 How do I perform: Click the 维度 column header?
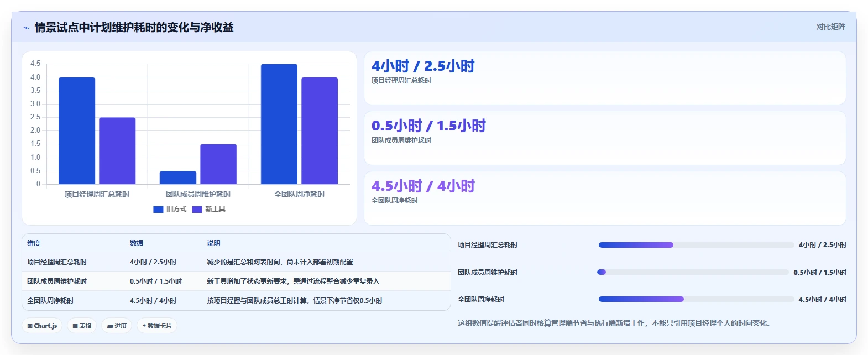[34, 243]
